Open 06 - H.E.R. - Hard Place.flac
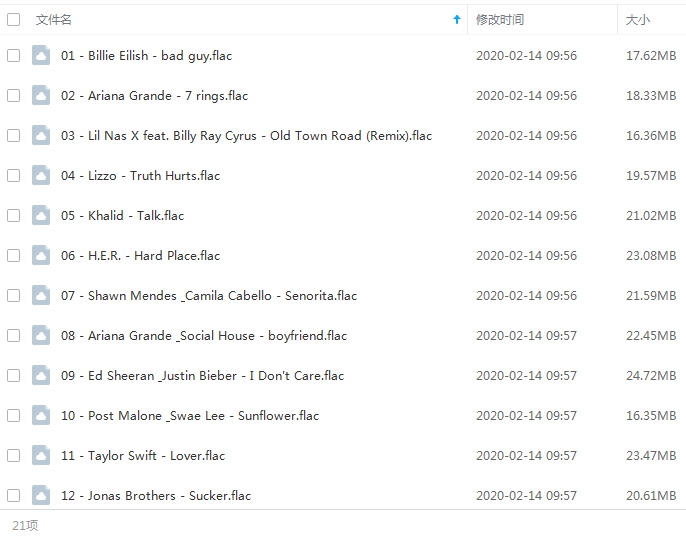The image size is (686, 537). coord(140,256)
